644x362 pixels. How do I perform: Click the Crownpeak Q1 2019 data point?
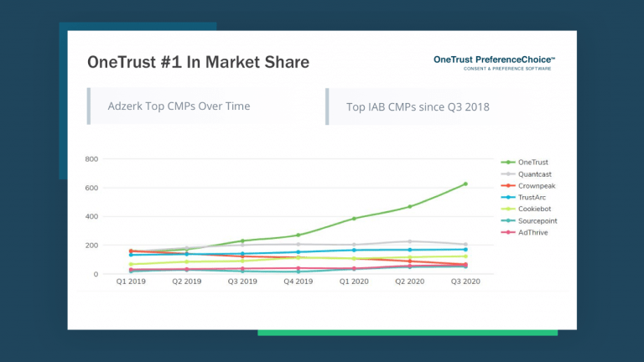(x=131, y=251)
